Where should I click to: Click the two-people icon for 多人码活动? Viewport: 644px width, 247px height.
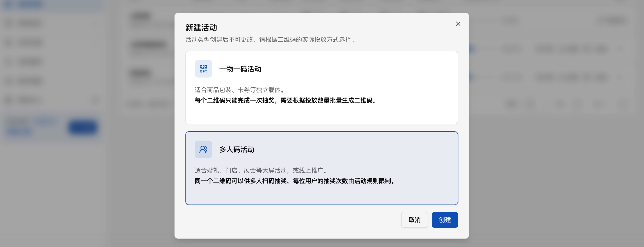coord(203,149)
